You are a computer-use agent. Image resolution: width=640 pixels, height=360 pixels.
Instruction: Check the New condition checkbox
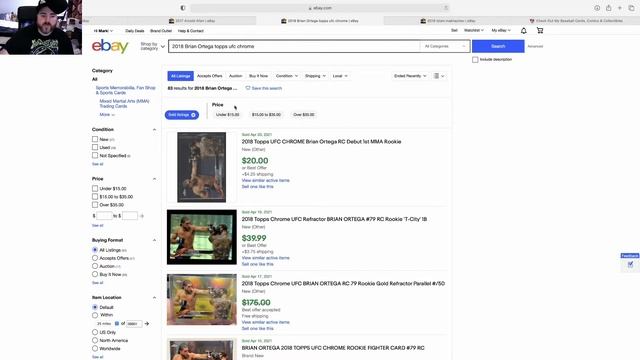95,139
